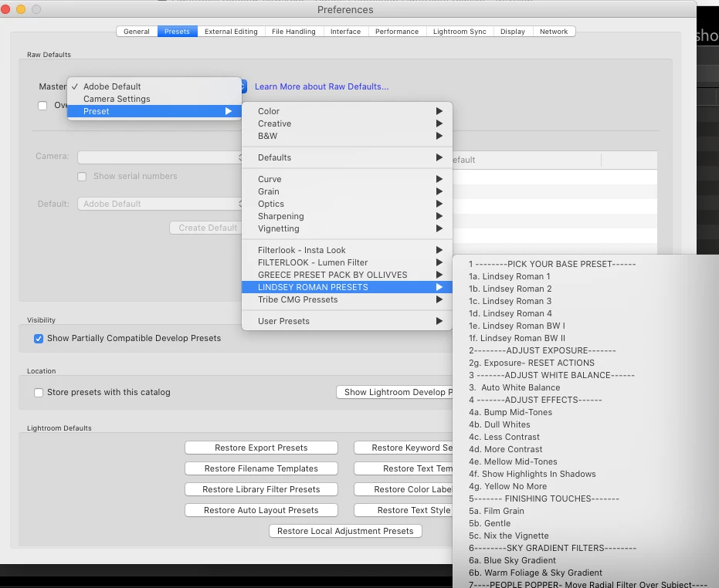Screen dimensions: 719x588
Task: Open the Performance tab
Action: pyautogui.click(x=397, y=31)
